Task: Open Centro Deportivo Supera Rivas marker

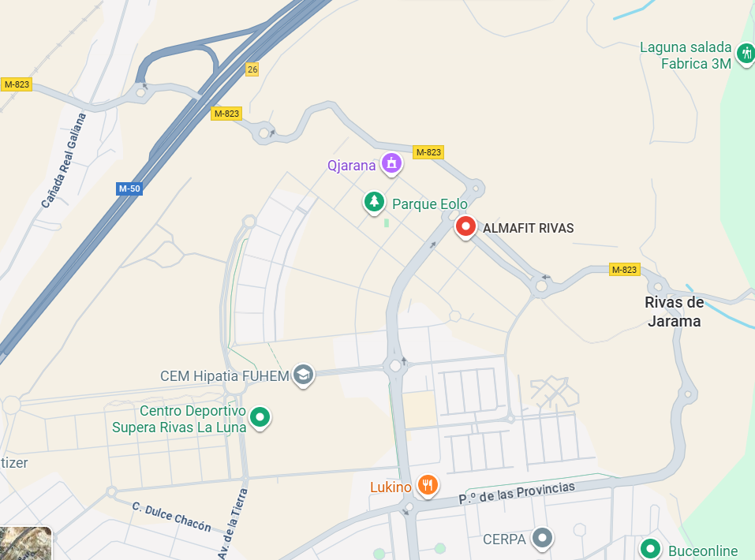Action: (x=260, y=417)
